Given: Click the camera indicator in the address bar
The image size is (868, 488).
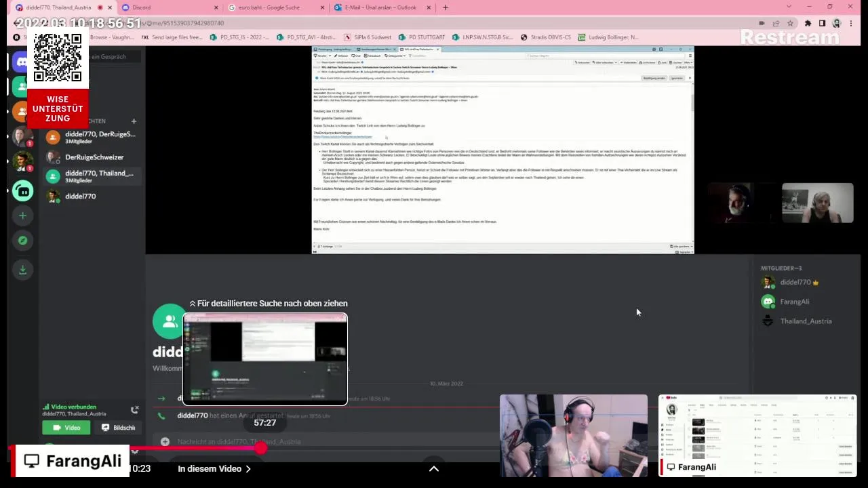Looking at the screenshot, I should click(x=762, y=23).
